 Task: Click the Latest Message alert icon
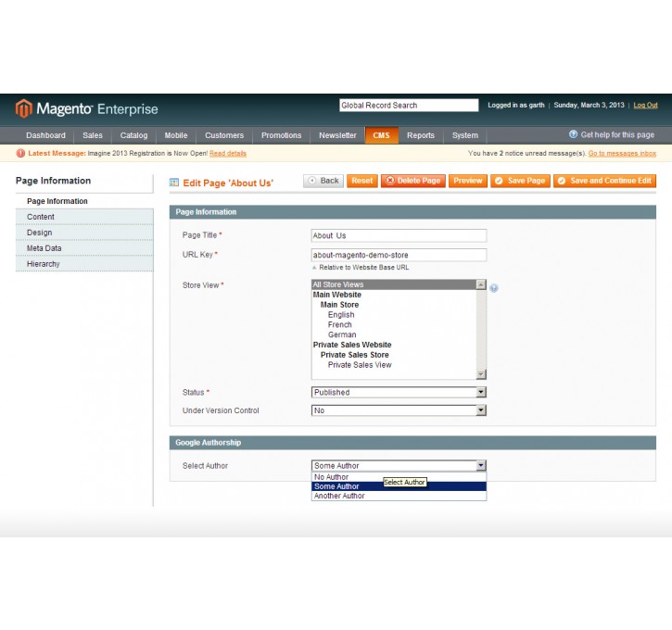20,153
